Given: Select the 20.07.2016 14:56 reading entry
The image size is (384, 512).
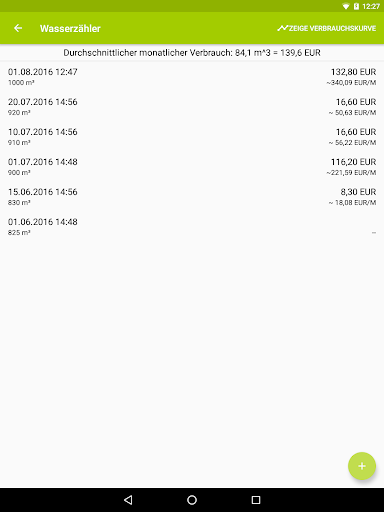Looking at the screenshot, I should [192, 106].
